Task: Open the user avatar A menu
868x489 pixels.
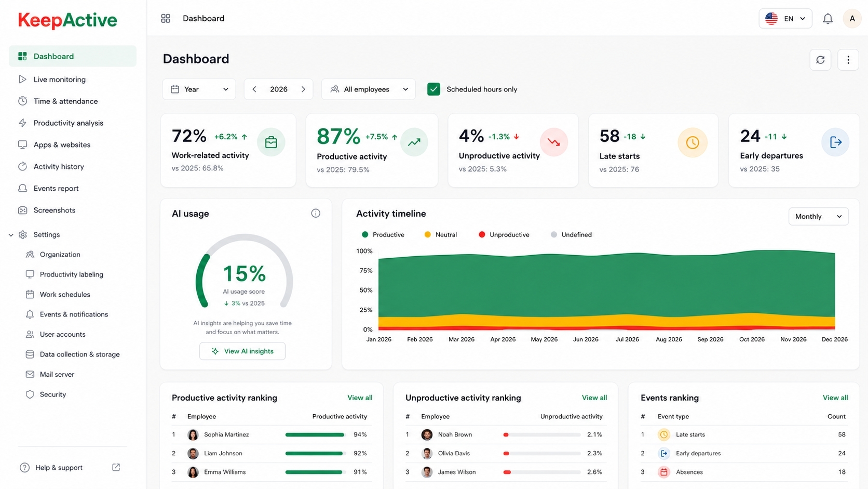Action: [852, 18]
